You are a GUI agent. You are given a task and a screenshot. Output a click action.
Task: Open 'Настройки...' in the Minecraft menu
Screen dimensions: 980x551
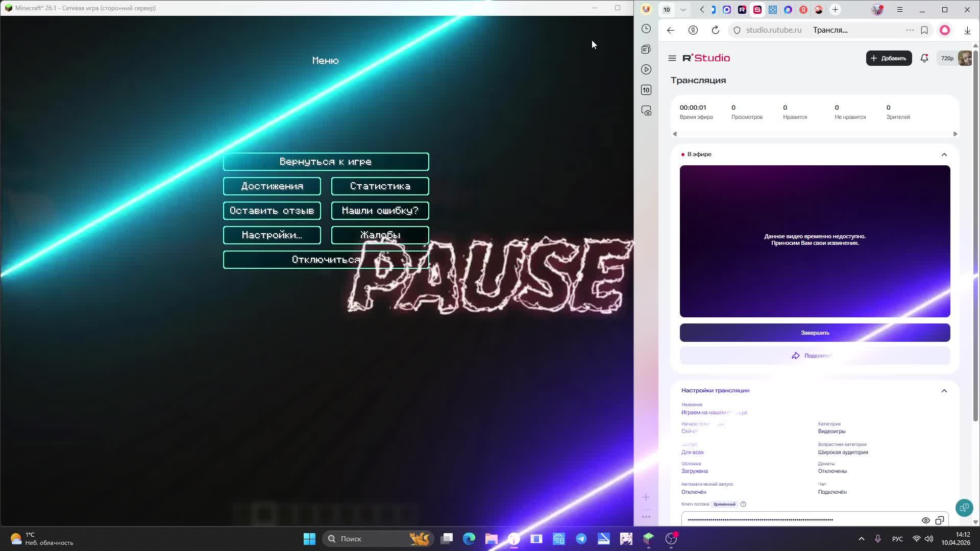[x=272, y=235]
